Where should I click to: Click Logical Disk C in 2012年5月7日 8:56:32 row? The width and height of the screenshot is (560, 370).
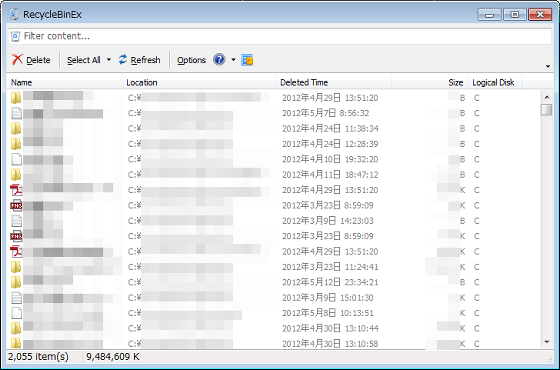(x=476, y=113)
